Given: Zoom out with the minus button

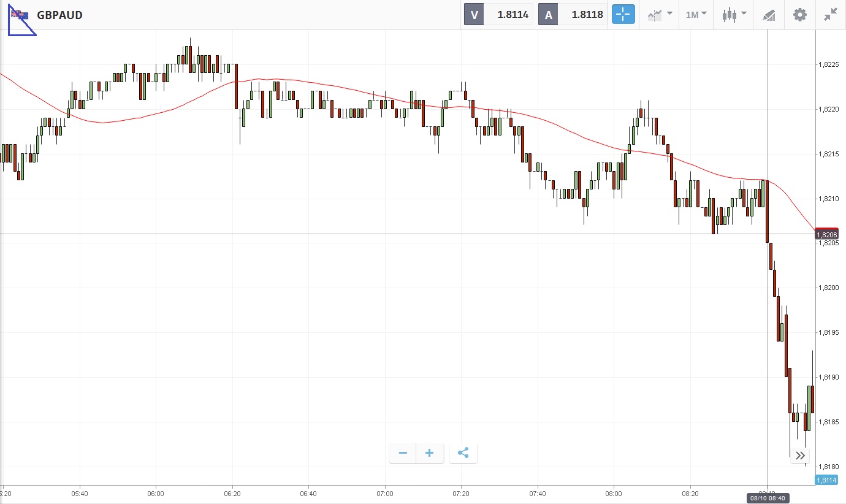Looking at the screenshot, I should click(403, 453).
